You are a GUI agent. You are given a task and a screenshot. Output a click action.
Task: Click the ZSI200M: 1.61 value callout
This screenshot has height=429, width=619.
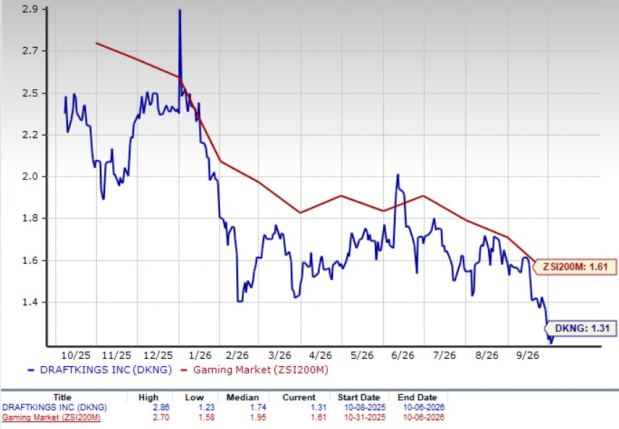coord(575,267)
